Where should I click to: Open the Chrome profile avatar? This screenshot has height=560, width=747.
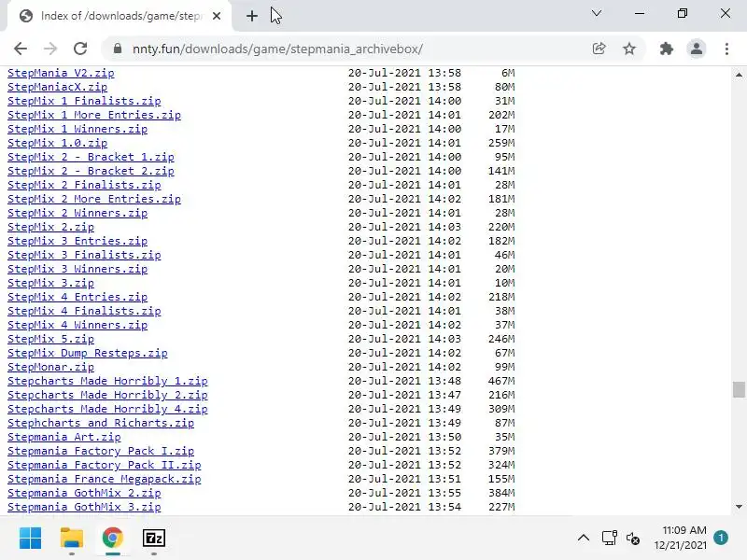pos(696,49)
